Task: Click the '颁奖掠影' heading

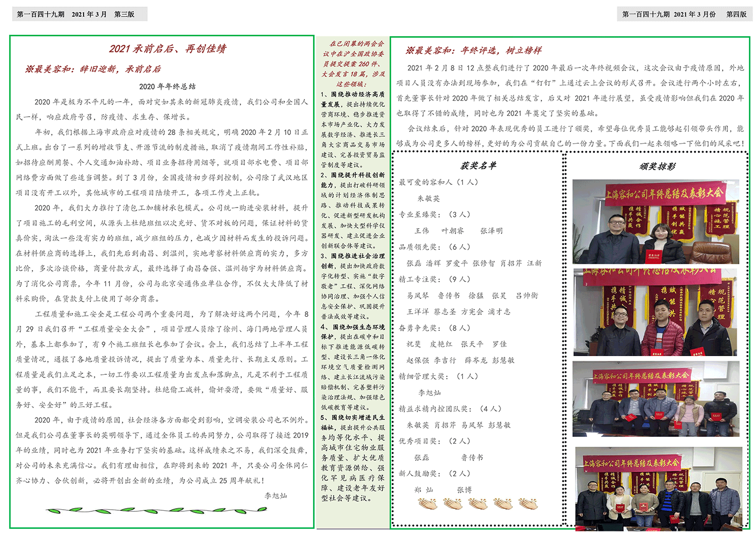Action: (657, 166)
